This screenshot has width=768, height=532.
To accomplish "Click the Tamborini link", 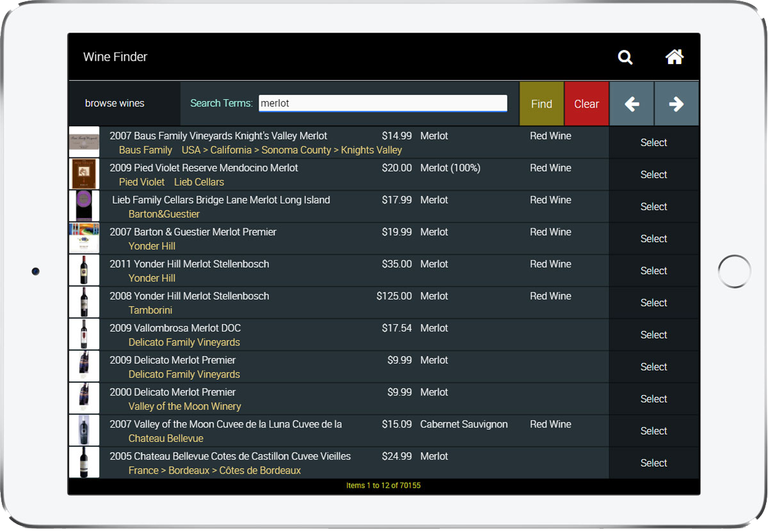I will click(x=150, y=310).
